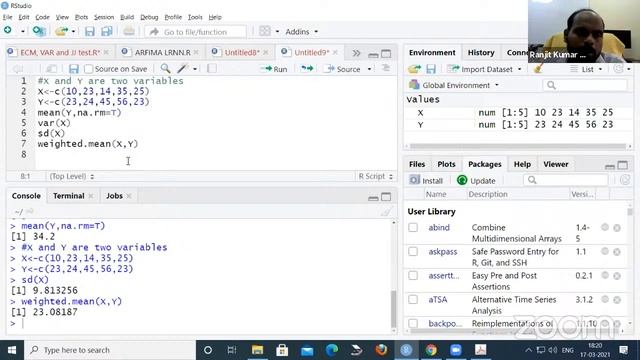Click the Compile Report notebook icon
The height and width of the screenshot is (360, 640).
click(x=211, y=69)
